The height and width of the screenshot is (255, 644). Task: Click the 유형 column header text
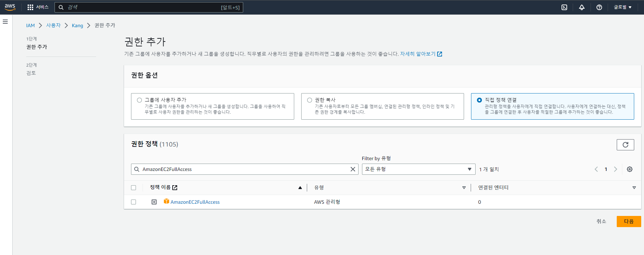pyautogui.click(x=319, y=188)
